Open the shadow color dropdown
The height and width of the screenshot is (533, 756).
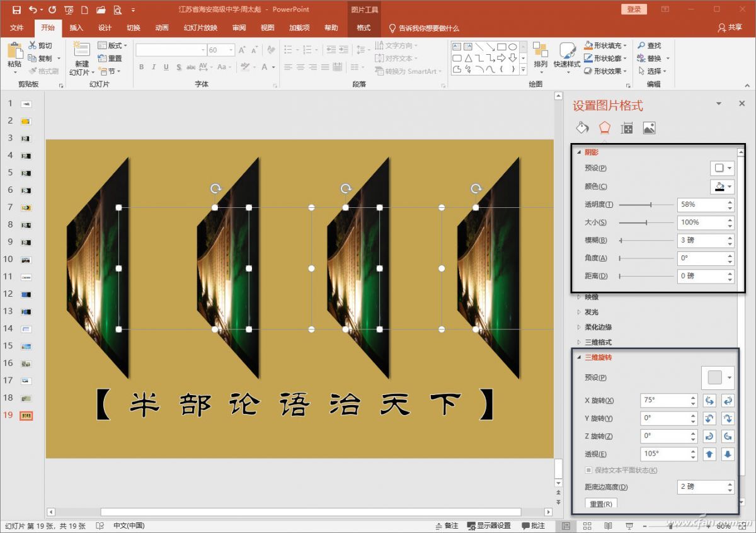(722, 186)
